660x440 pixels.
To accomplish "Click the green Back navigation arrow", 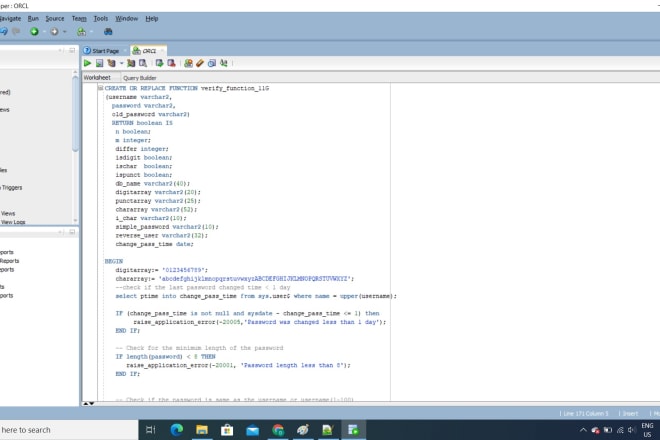I will [34, 31].
